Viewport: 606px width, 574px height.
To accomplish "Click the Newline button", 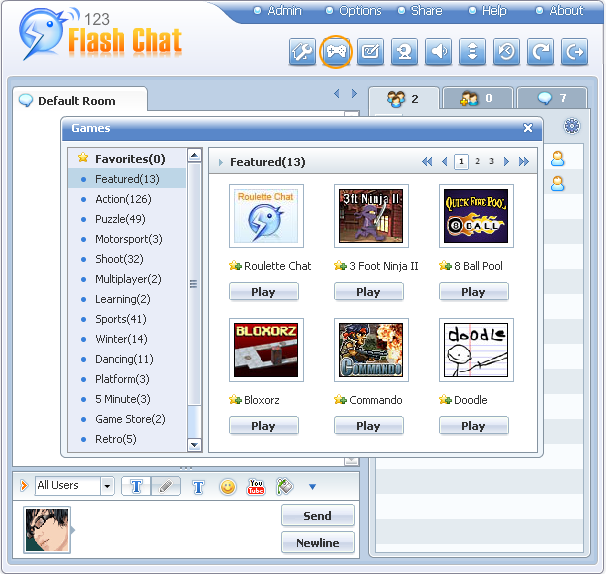I will pos(318,543).
